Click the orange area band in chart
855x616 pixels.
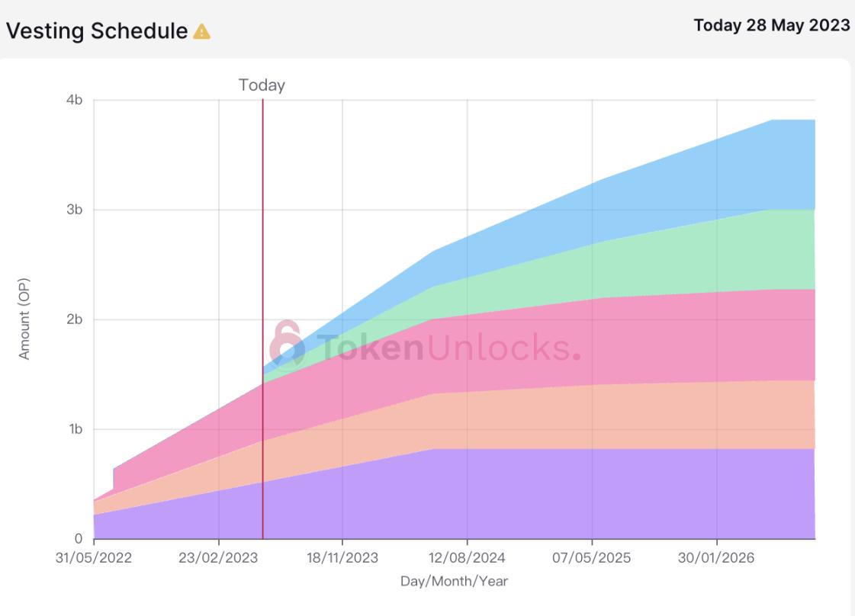(610, 415)
